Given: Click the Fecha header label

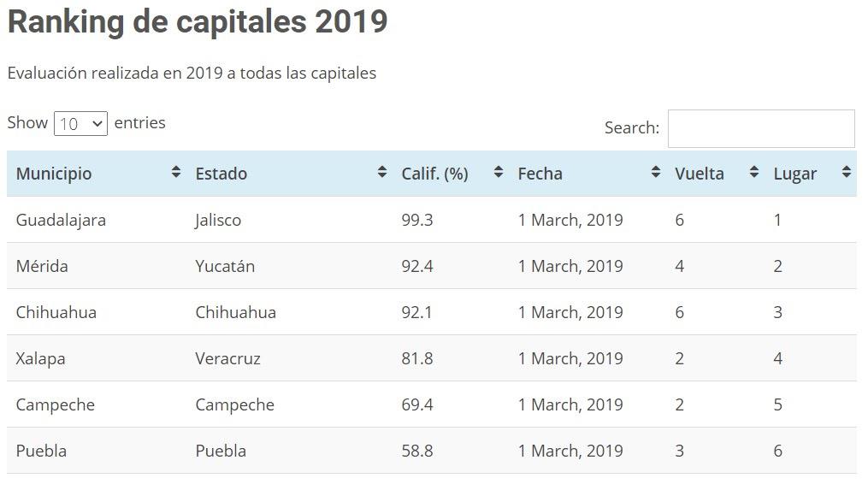Looking at the screenshot, I should [x=540, y=174].
